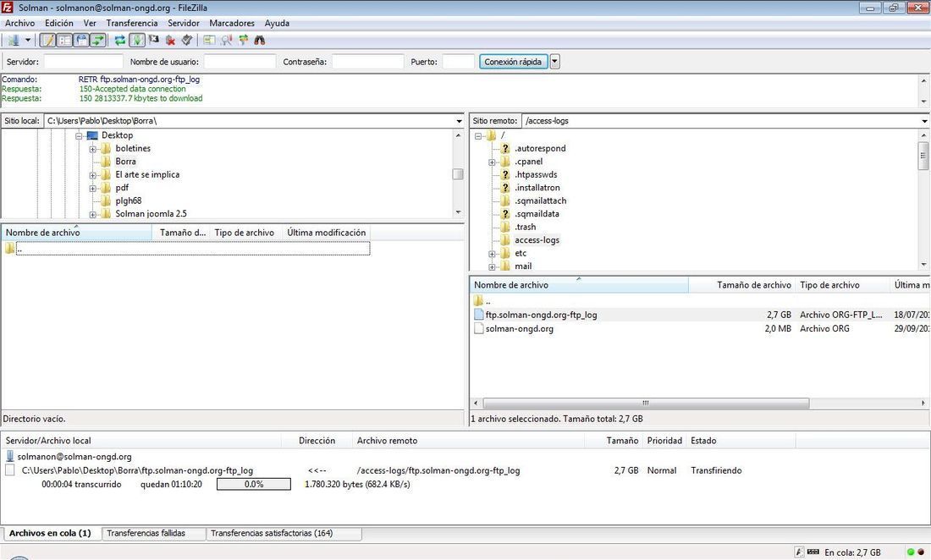Open the Conexión rápida history dropdown arrow
Screen dimensions: 931x560
pos(554,62)
